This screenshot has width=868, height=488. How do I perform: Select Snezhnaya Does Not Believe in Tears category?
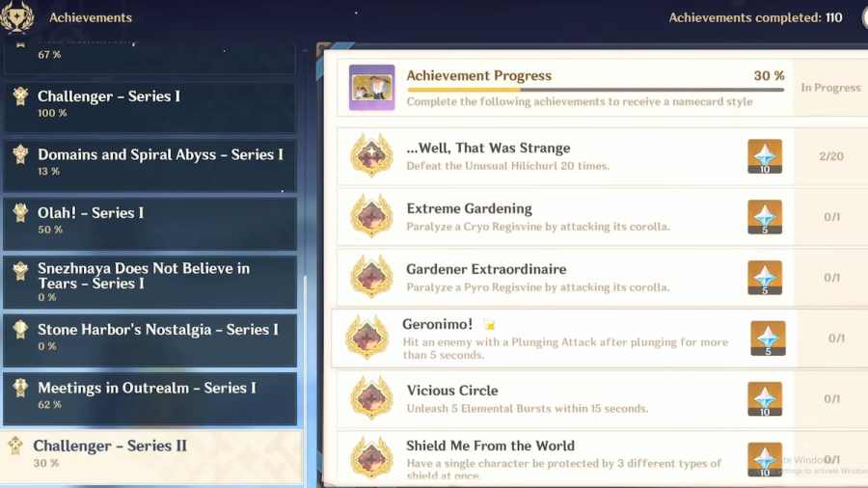point(149,282)
